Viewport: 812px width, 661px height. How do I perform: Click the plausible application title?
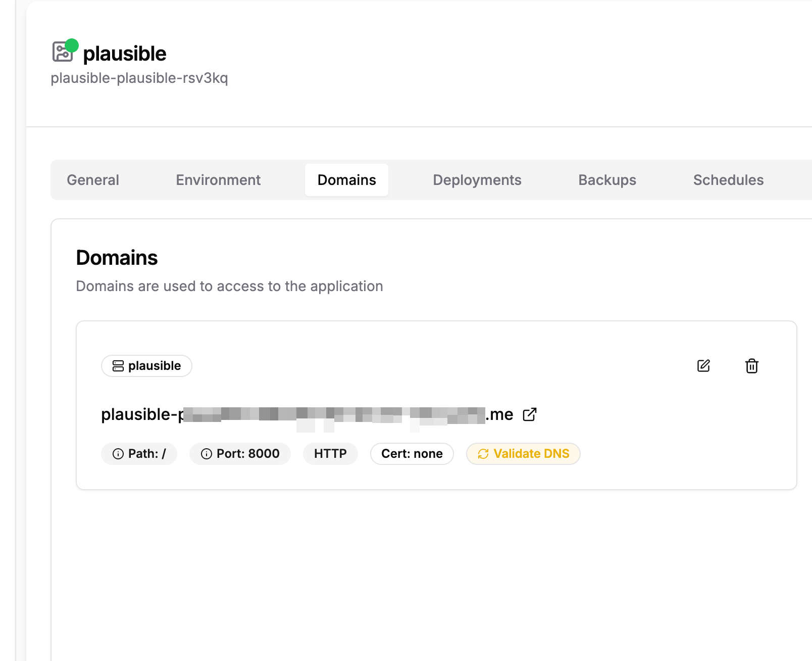coord(125,54)
